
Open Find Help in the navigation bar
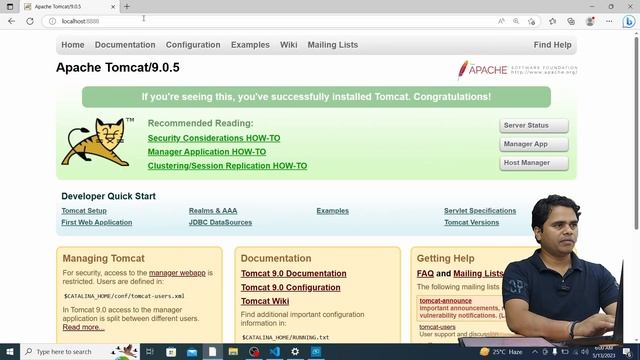pos(552,45)
